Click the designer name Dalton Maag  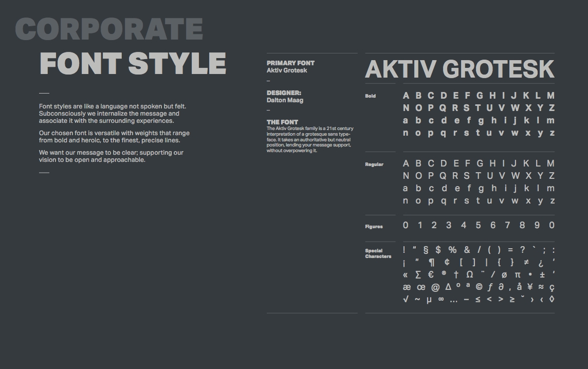(x=285, y=100)
